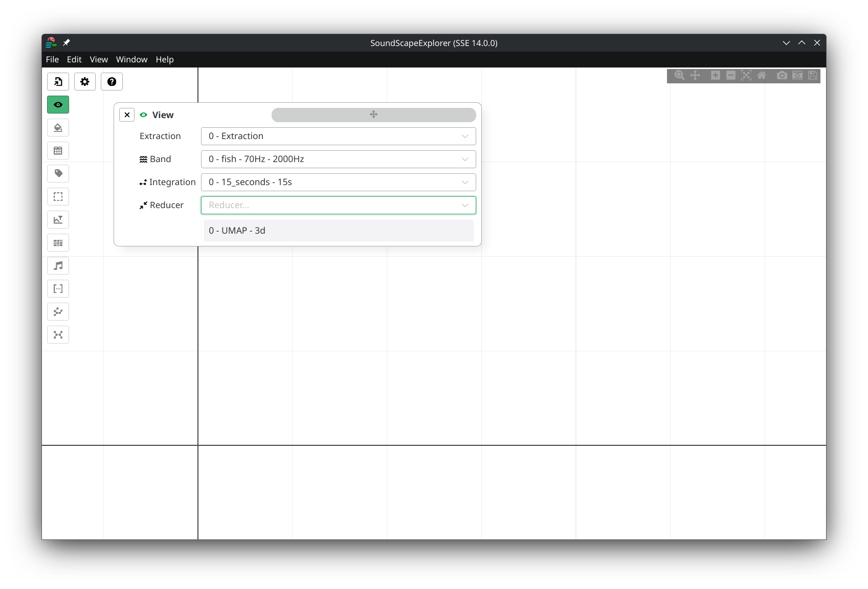Open the calendar panel in sidebar
This screenshot has height=589, width=868.
coord(58,151)
